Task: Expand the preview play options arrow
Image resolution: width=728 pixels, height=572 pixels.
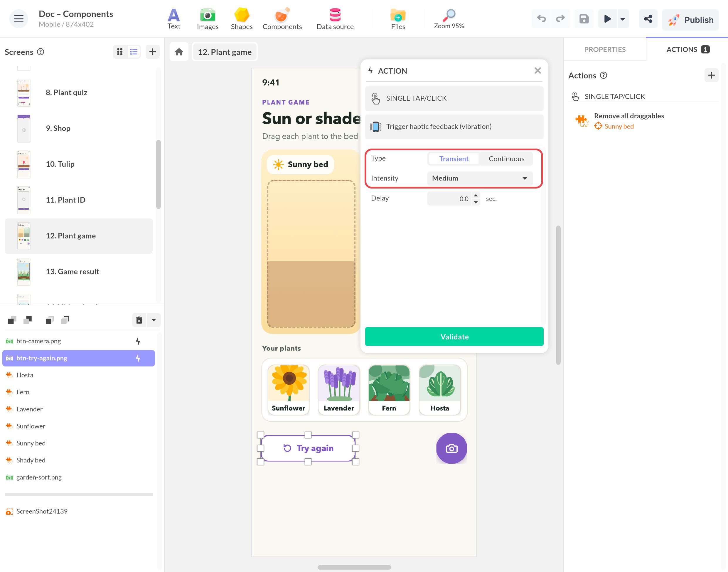Action: (x=622, y=19)
